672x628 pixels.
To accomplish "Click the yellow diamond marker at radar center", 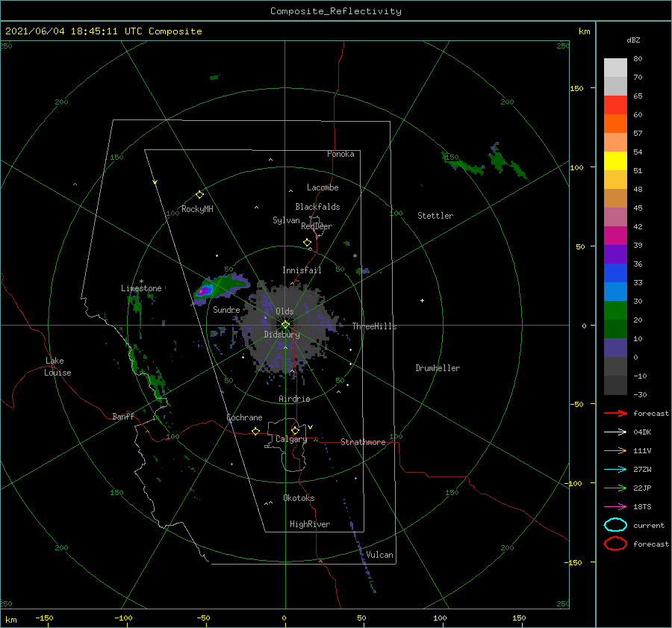I will pyautogui.click(x=285, y=325).
